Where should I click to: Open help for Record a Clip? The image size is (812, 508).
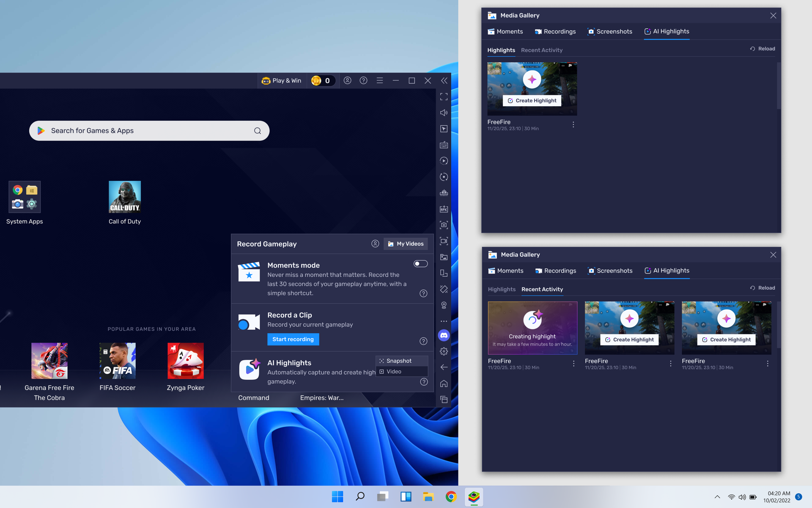tap(423, 341)
